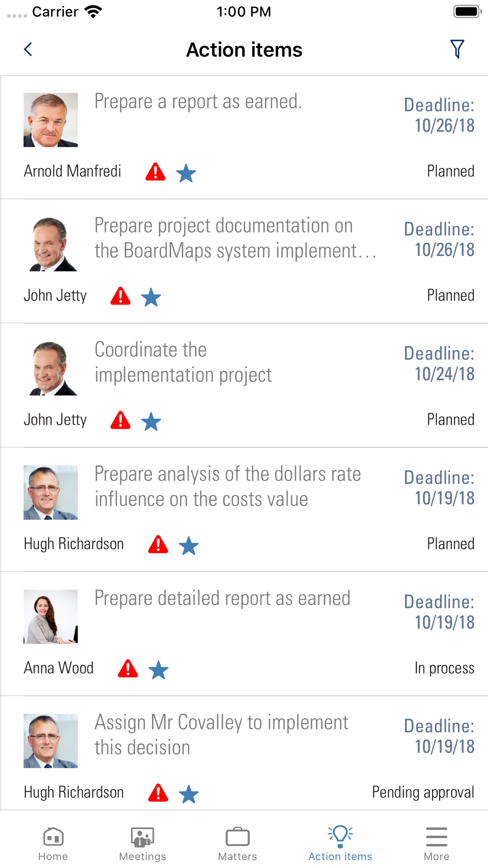Go to the Matters tab
488x868 pixels.
[x=238, y=844]
